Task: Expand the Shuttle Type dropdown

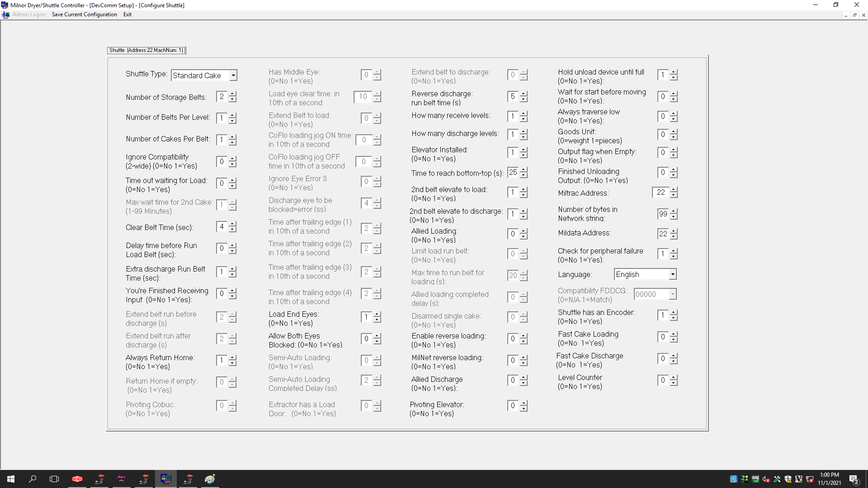Action: [233, 75]
